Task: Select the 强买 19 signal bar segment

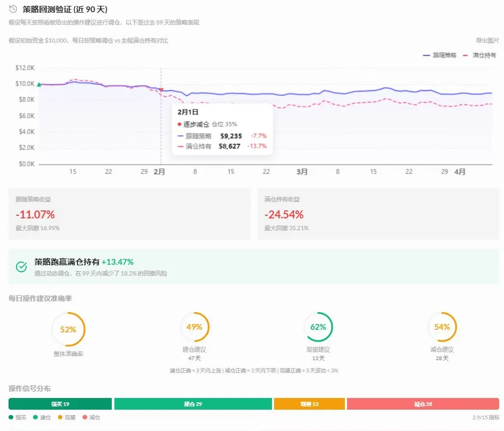Action: [60, 404]
